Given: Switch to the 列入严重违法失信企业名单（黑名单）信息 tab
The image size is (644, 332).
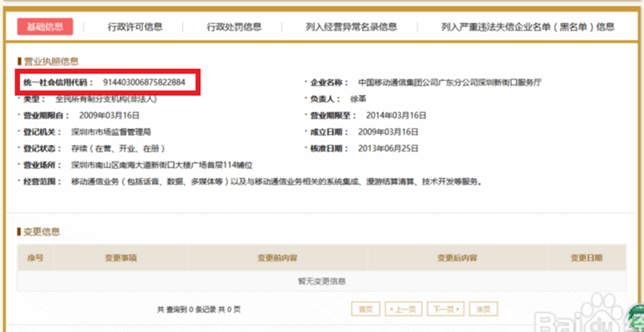Looking at the screenshot, I should click(x=528, y=27).
